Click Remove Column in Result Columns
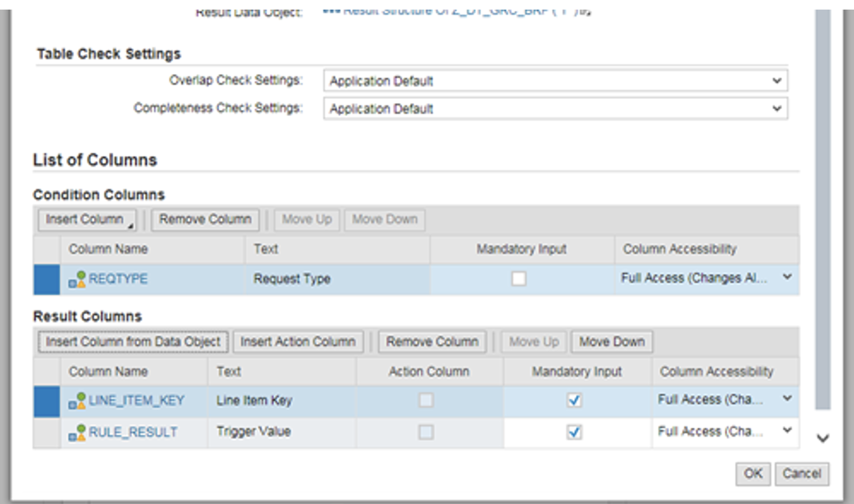 click(432, 342)
